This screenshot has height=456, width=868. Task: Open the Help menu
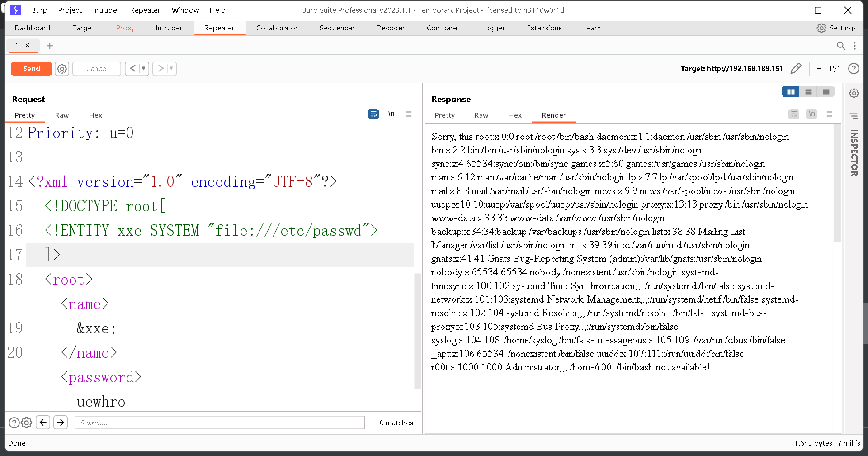point(217,10)
